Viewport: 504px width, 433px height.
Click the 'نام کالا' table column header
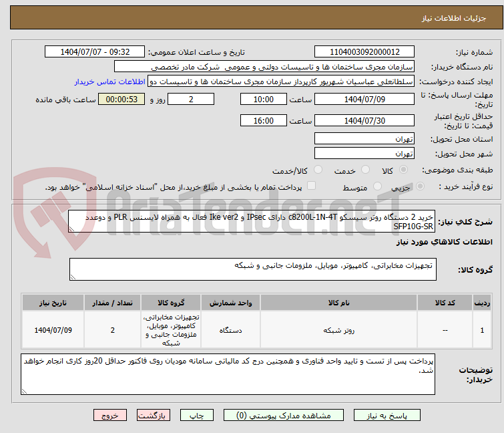pyautogui.click(x=338, y=303)
